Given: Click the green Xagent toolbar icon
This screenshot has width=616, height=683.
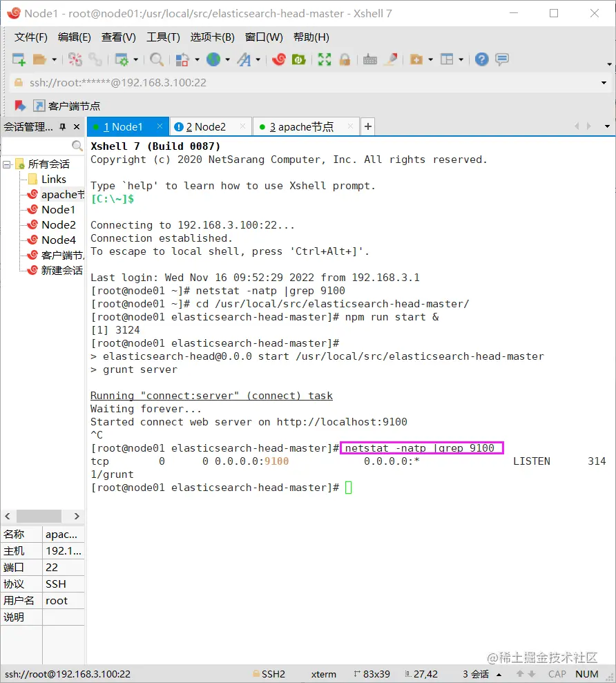Looking at the screenshot, I should (x=299, y=59).
